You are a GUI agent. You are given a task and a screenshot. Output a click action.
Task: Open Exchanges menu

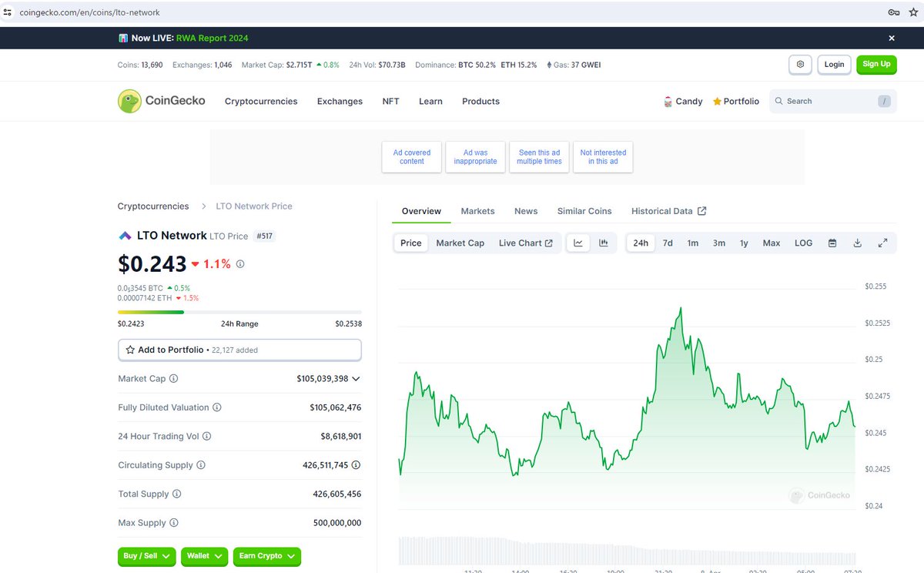340,101
